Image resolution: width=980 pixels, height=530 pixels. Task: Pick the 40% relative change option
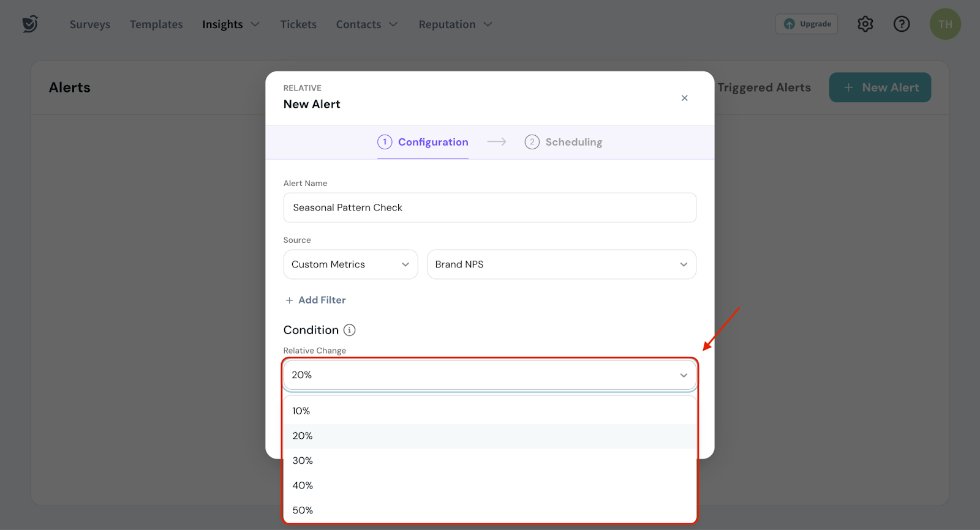(x=303, y=485)
